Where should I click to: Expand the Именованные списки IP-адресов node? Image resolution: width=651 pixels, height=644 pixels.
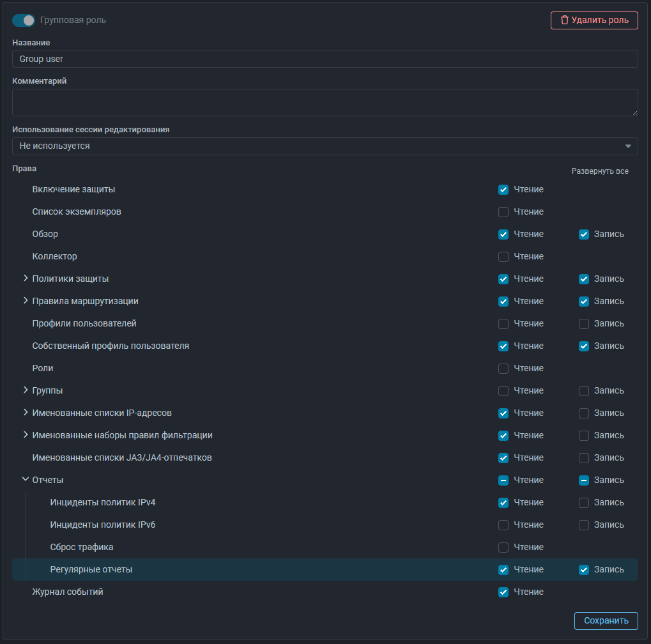point(26,413)
